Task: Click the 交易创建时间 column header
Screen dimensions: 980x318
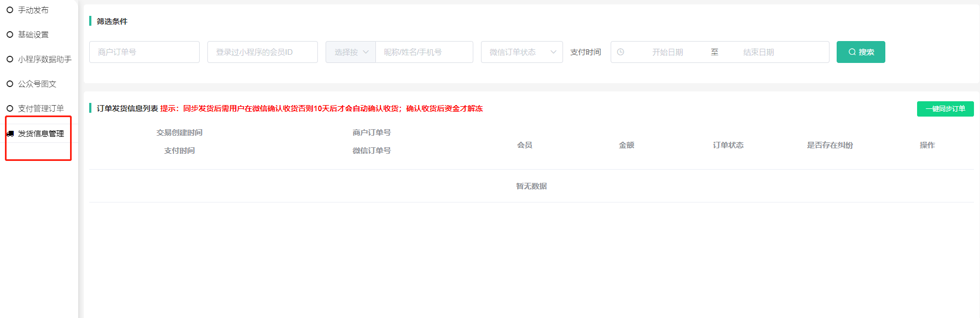Action: tap(179, 132)
